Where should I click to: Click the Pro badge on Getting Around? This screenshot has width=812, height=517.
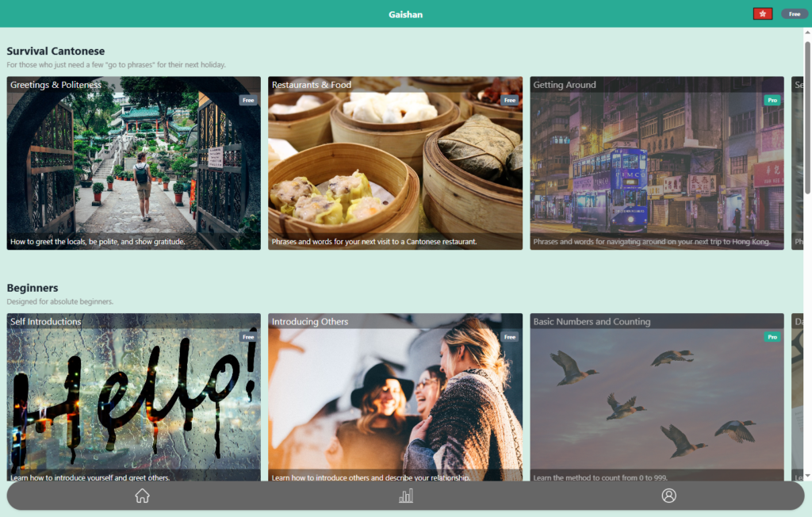(x=772, y=100)
